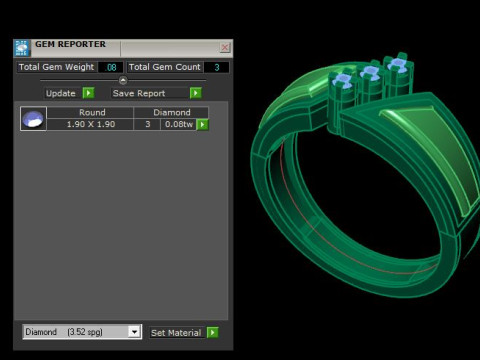Click the green arrow beside 0.08tw
The height and width of the screenshot is (360, 480).
[x=202, y=125]
